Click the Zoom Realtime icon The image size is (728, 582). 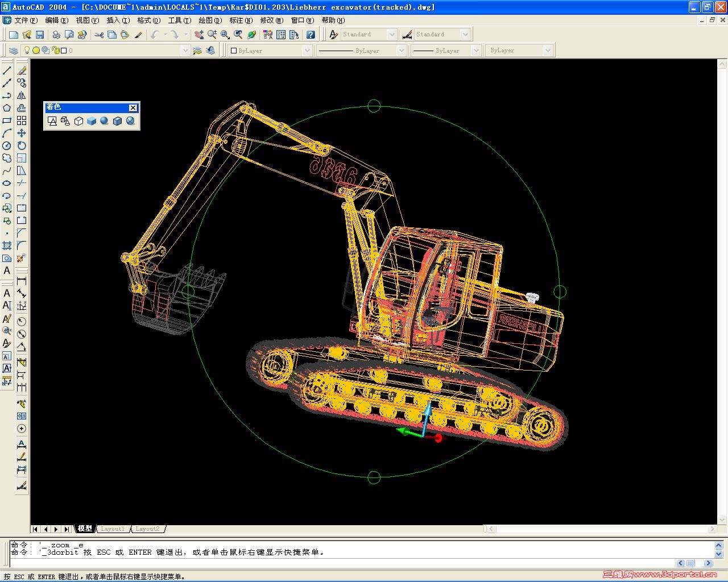pyautogui.click(x=212, y=35)
